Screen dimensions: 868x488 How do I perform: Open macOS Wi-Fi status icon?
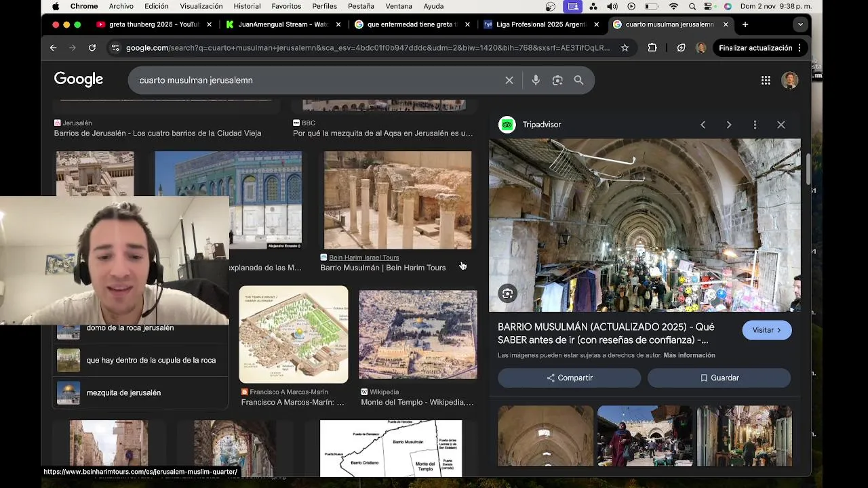click(x=673, y=6)
